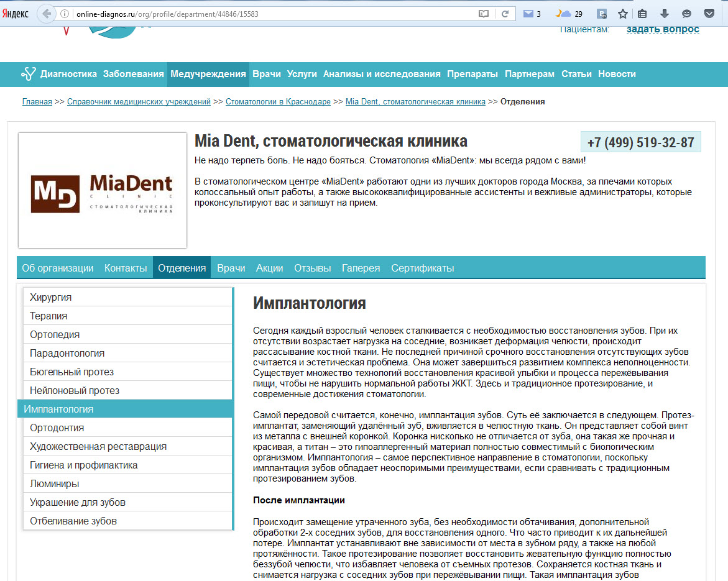Select Ортопедия department in sidebar
The image size is (728, 581).
click(x=127, y=334)
